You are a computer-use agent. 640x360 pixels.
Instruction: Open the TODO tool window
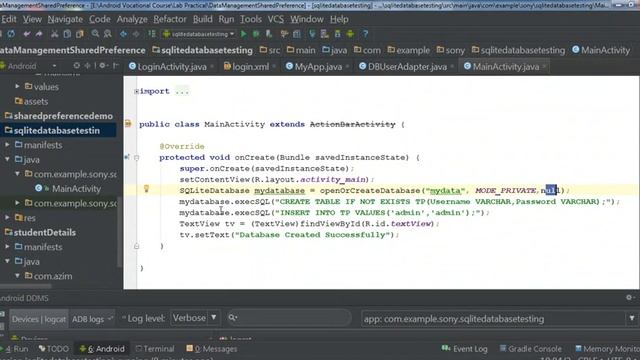[x=53, y=349]
